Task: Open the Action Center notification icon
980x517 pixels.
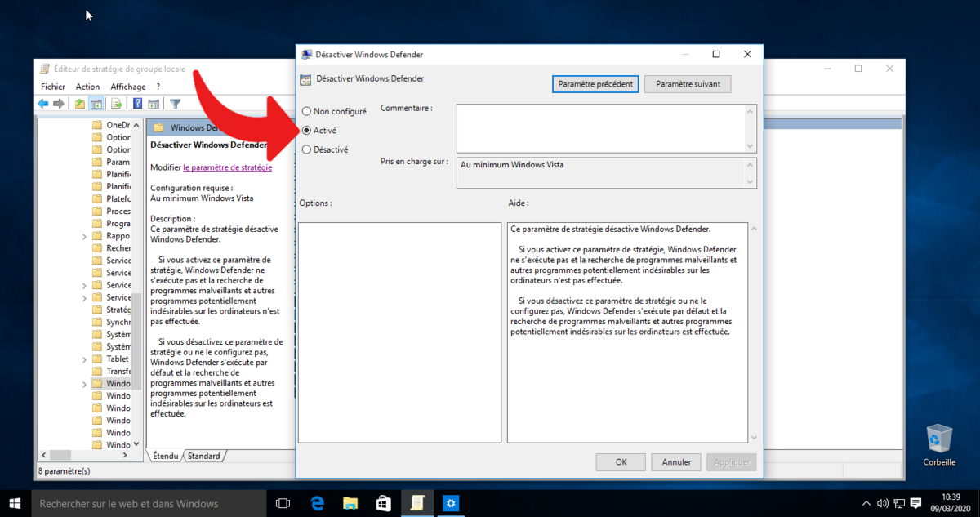Action: tap(915, 503)
